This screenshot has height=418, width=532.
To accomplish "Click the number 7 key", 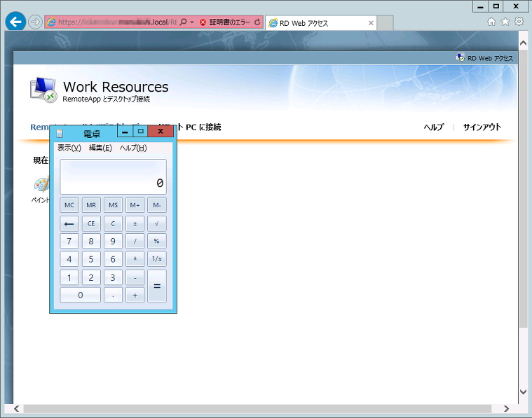I will click(69, 241).
